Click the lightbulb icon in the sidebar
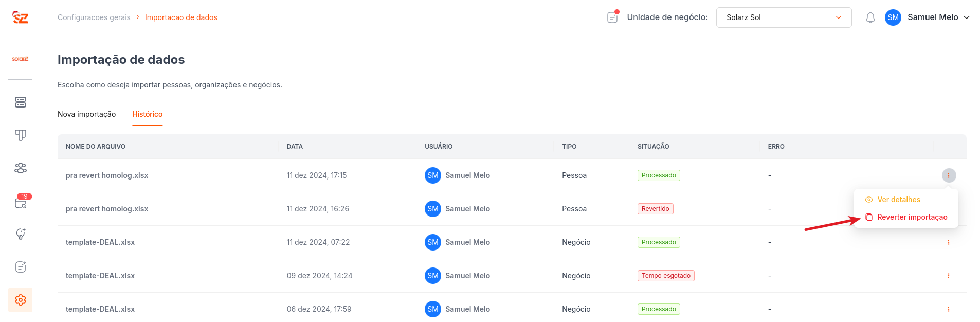Screen dimensions: 980x322 click(x=21, y=234)
